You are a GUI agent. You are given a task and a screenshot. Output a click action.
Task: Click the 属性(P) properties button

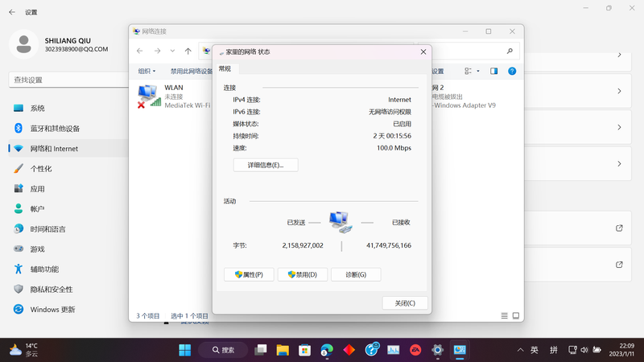coord(249,274)
